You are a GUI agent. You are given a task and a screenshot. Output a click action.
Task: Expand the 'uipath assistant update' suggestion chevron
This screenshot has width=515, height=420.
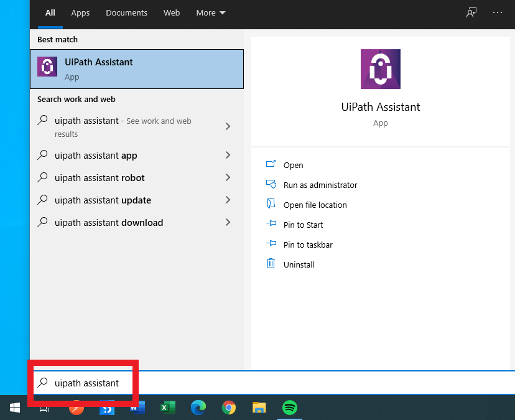pos(228,200)
